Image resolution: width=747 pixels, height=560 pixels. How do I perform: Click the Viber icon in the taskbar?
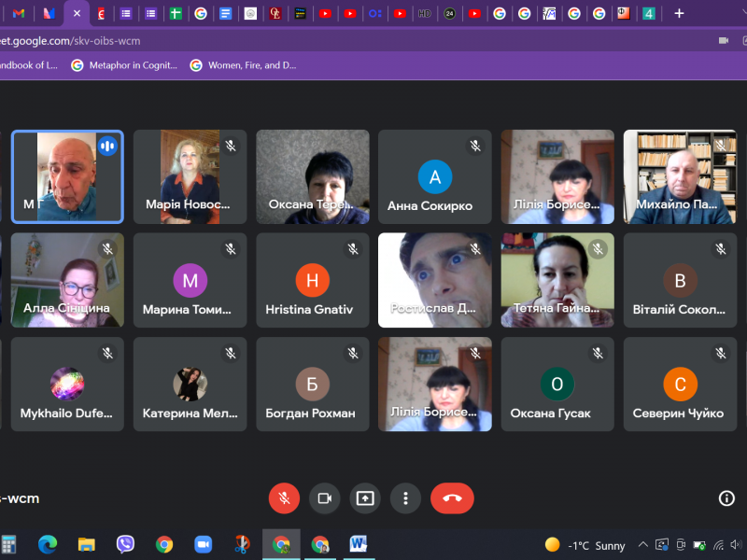click(125, 544)
